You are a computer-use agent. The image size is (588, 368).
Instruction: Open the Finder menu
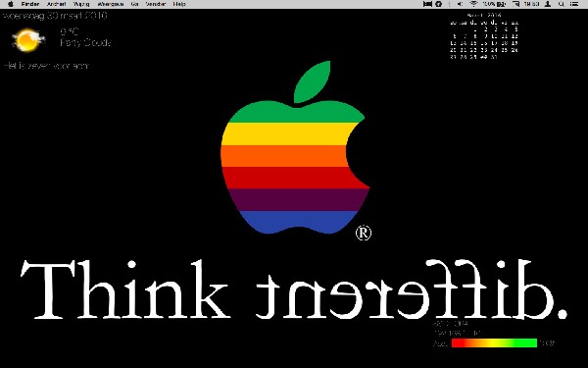coord(30,4)
